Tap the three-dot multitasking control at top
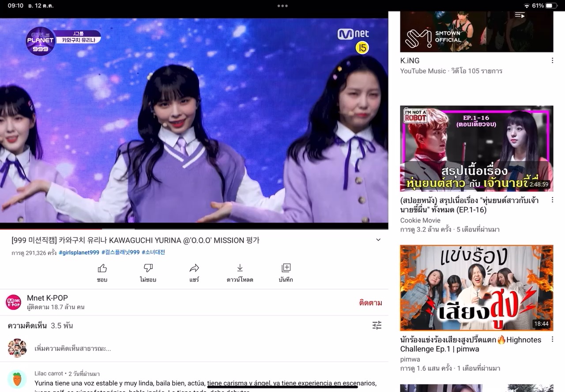The height and width of the screenshot is (392, 565). pyautogui.click(x=282, y=6)
